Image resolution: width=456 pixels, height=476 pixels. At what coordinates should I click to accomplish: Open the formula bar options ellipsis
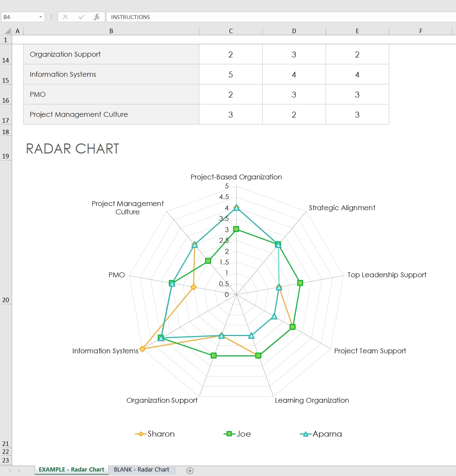point(51,17)
